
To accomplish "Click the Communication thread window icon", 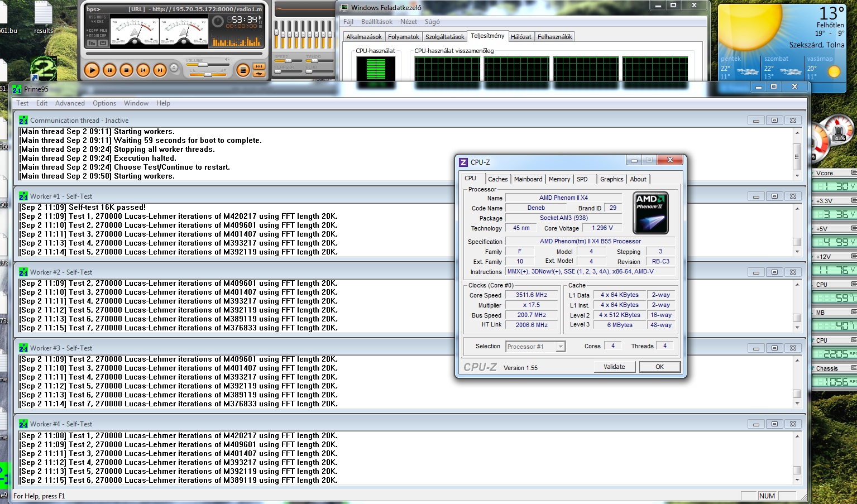I will click(x=23, y=120).
